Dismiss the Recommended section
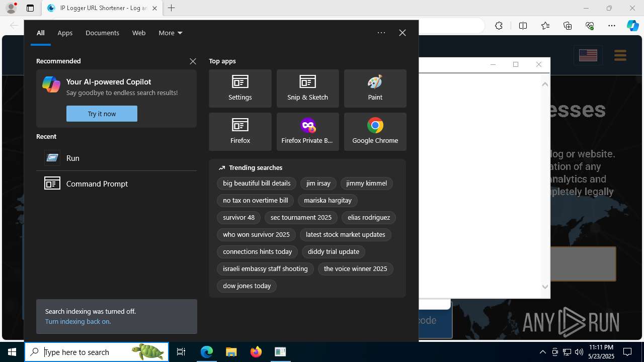 (193, 61)
